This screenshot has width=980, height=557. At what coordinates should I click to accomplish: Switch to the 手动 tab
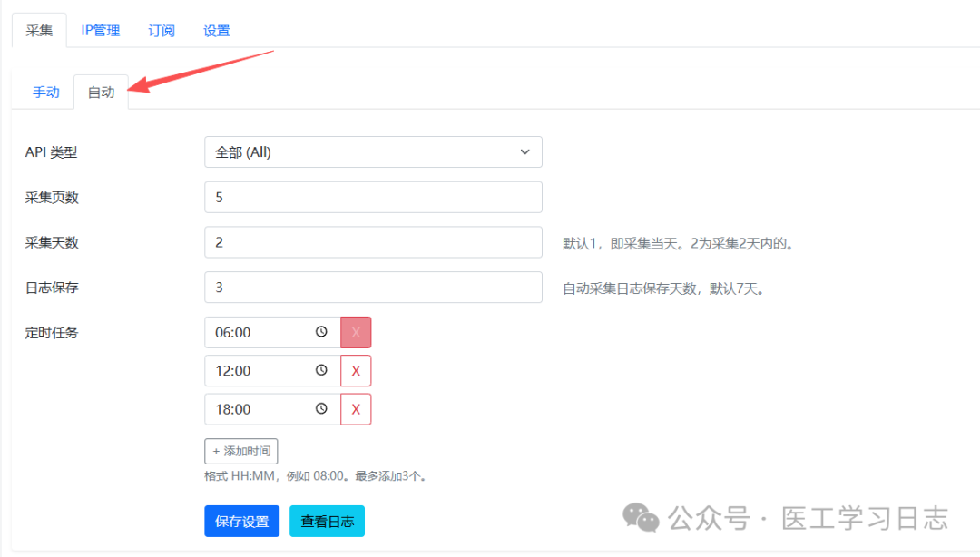[x=44, y=92]
